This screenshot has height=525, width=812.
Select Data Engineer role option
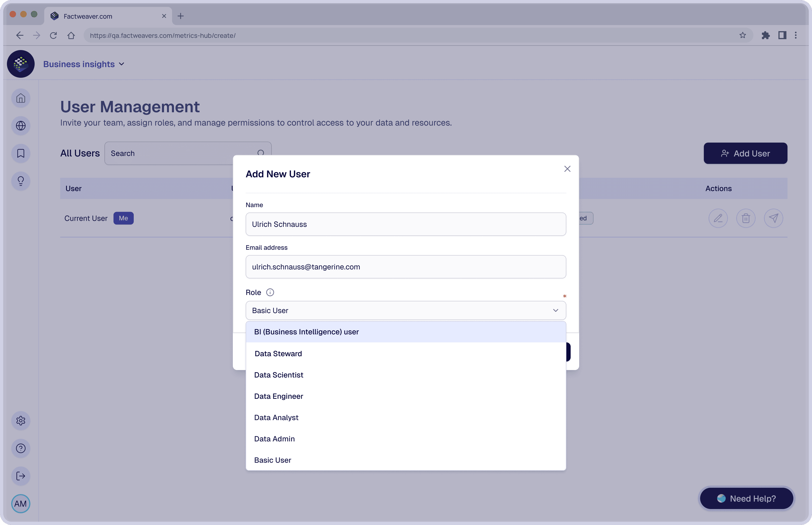(x=405, y=396)
